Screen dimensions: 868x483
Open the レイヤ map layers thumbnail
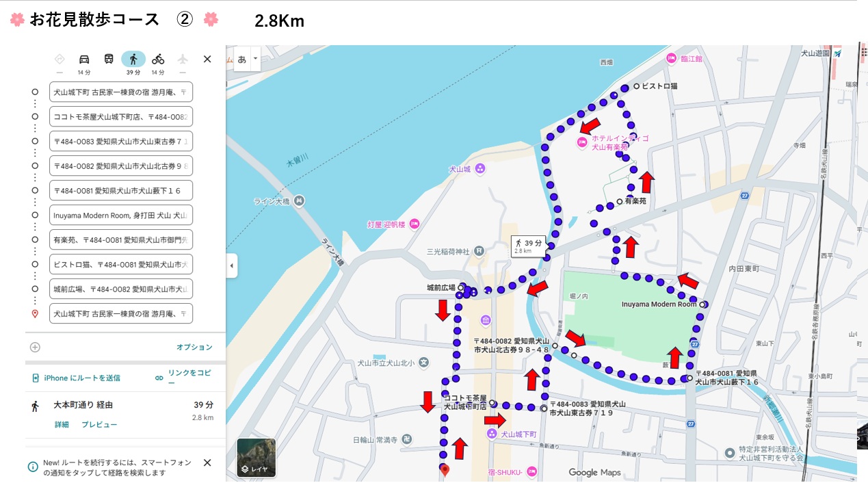[x=257, y=458]
